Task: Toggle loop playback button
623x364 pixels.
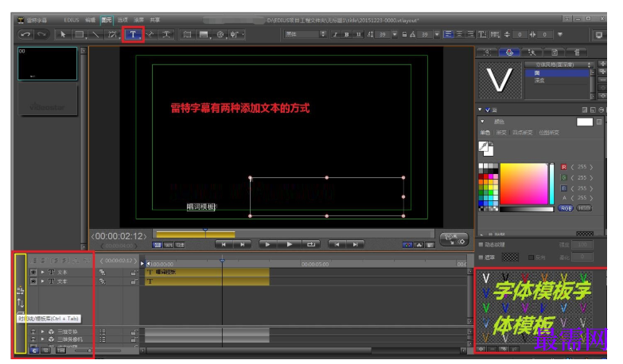Action: (311, 245)
